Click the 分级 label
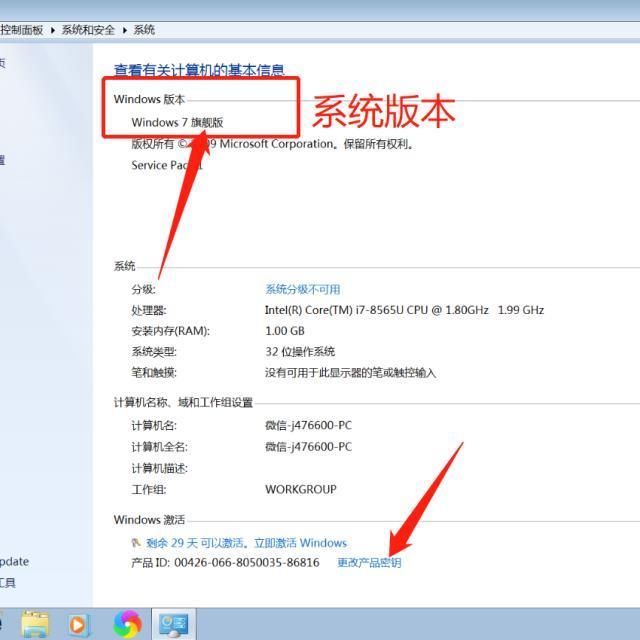This screenshot has width=640, height=640. [143, 289]
